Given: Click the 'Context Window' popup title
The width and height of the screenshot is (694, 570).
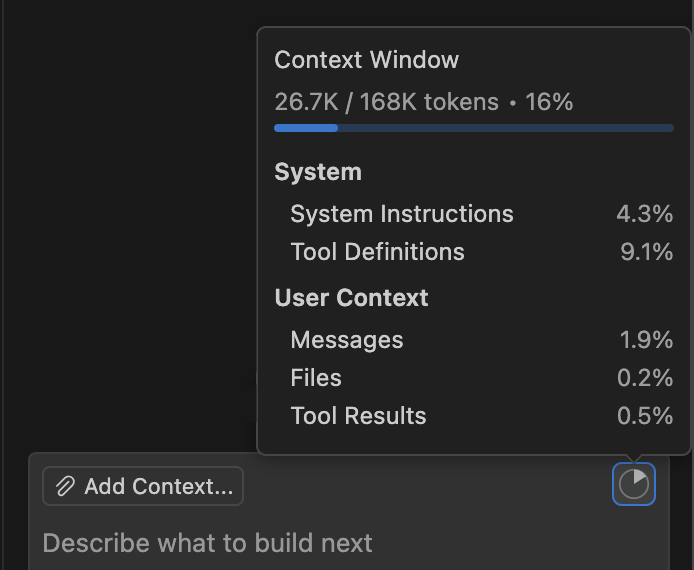Looking at the screenshot, I should click(366, 60).
